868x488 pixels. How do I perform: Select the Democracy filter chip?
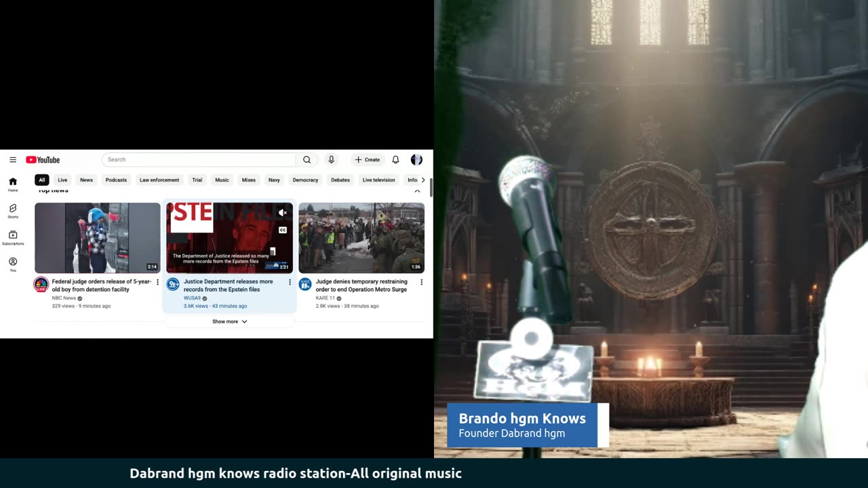(x=305, y=180)
